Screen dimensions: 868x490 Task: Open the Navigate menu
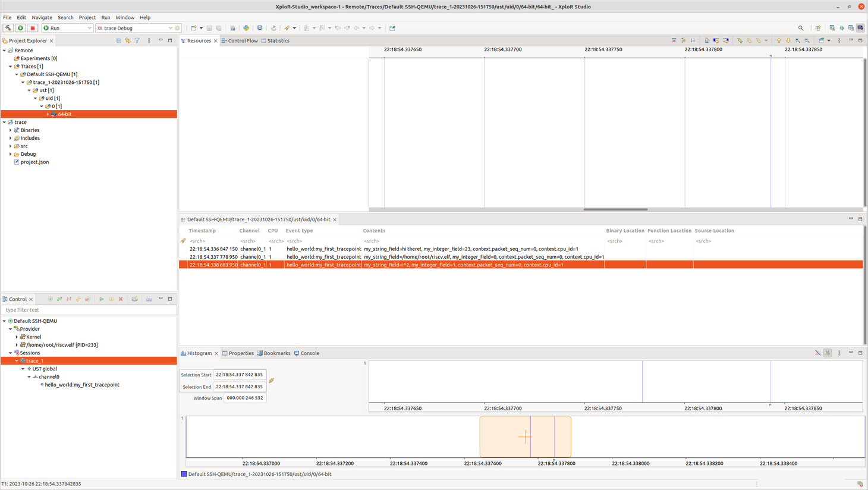click(x=42, y=17)
